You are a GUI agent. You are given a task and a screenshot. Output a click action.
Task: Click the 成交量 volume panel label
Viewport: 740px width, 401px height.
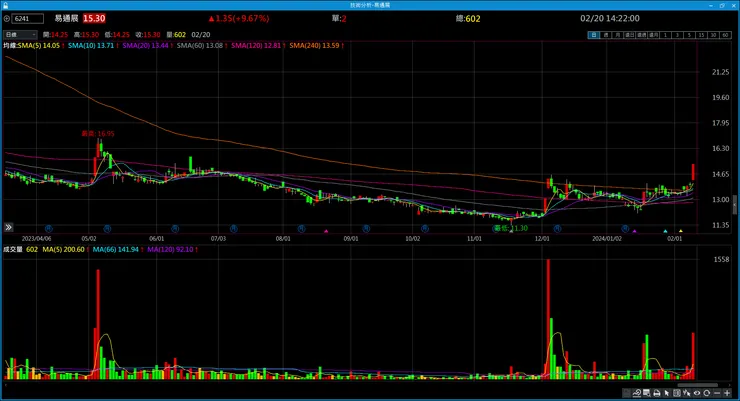13,249
